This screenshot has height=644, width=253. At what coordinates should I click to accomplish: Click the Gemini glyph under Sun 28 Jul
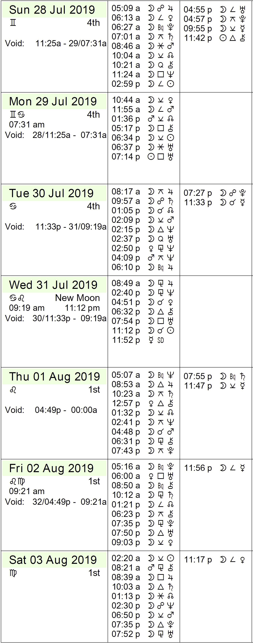(x=13, y=23)
